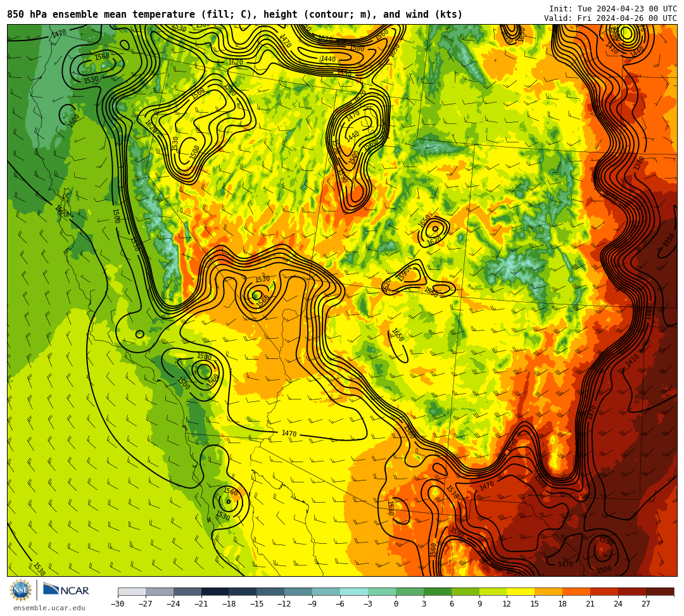The width and height of the screenshot is (684, 616).
Task: Open the ensemble.ucar.edu link text
Action: coord(49,608)
